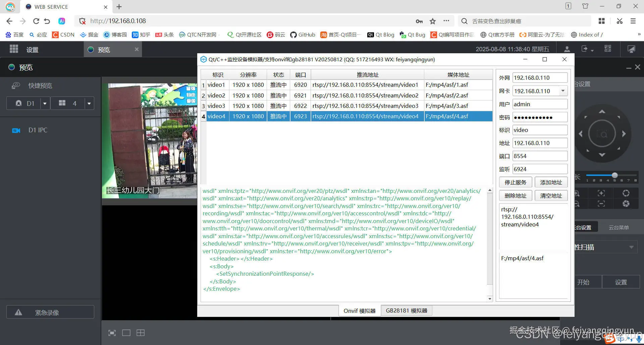Toggle the key icon in the address bar
The image size is (644, 345).
coord(419,21)
